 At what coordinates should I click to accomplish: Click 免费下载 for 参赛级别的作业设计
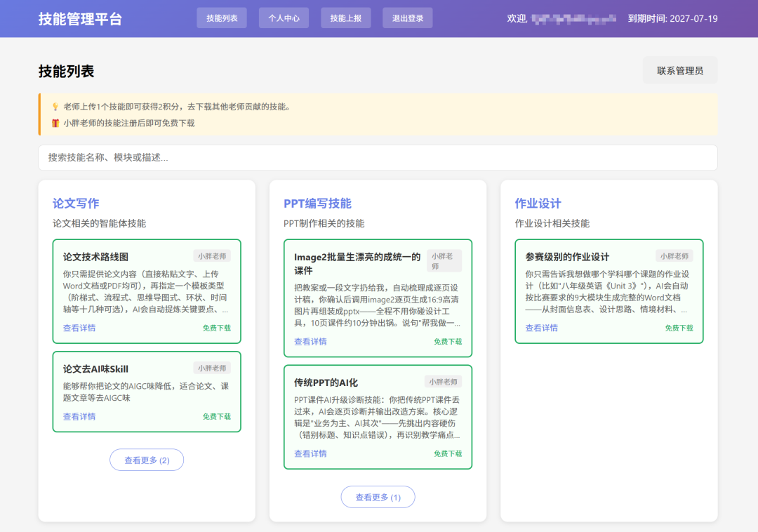[679, 328]
